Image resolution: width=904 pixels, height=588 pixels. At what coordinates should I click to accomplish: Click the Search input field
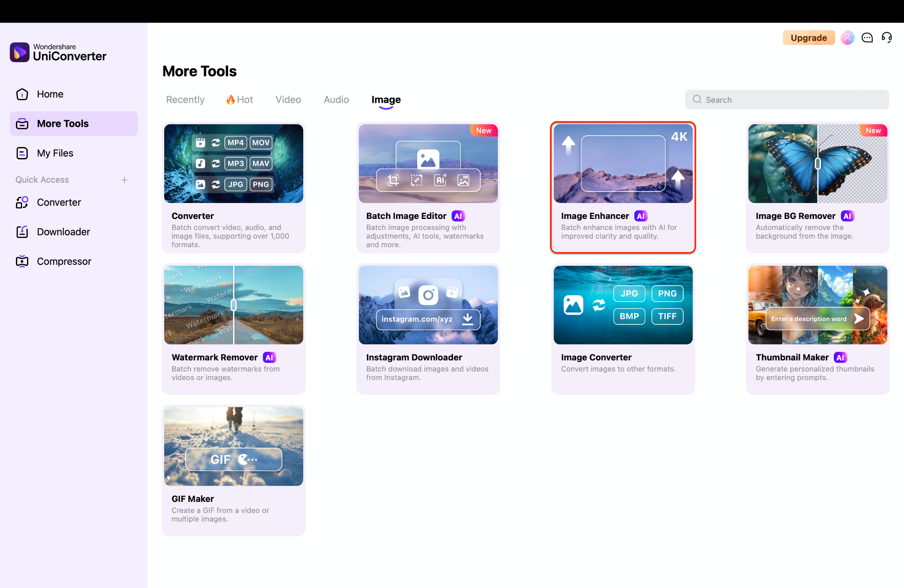tap(787, 100)
